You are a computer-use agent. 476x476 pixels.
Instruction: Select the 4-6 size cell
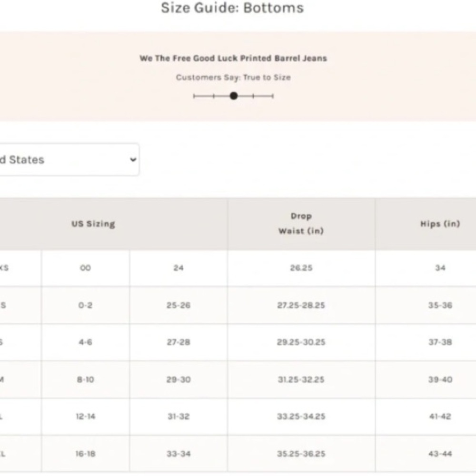point(85,342)
